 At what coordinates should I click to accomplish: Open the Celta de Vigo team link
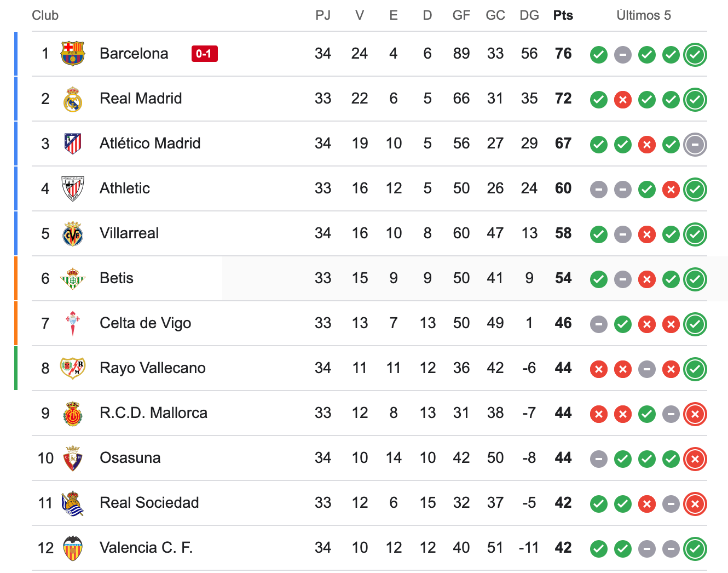click(x=146, y=323)
